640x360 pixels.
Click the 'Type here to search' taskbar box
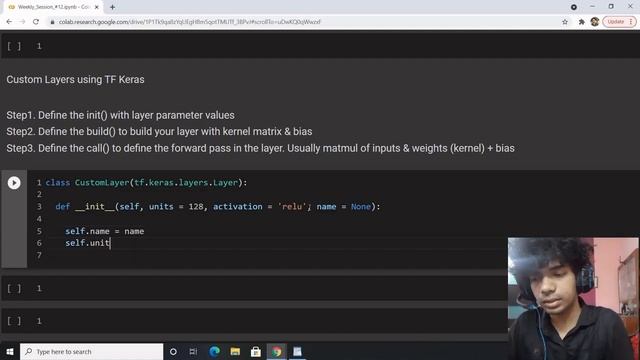[x=91, y=351]
